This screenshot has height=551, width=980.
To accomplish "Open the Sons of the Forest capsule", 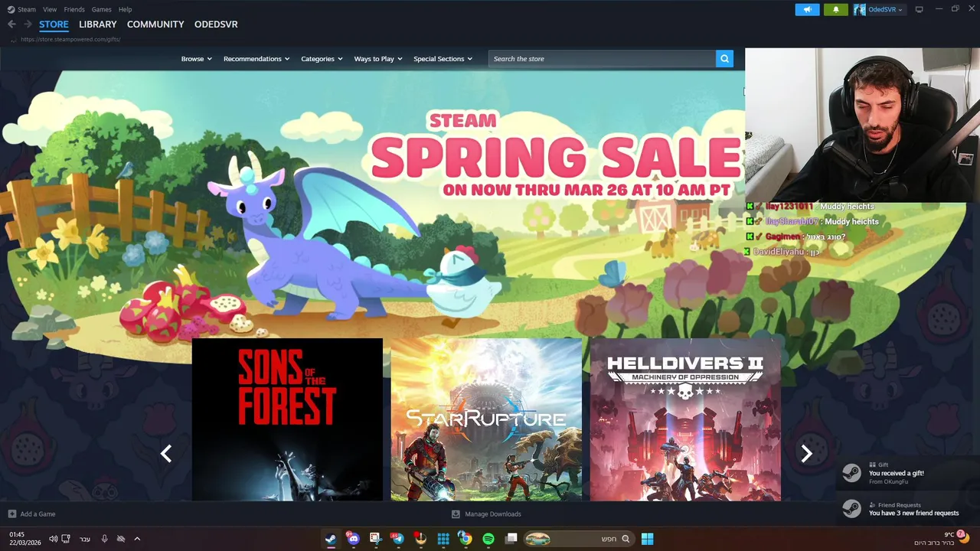I will click(x=287, y=419).
